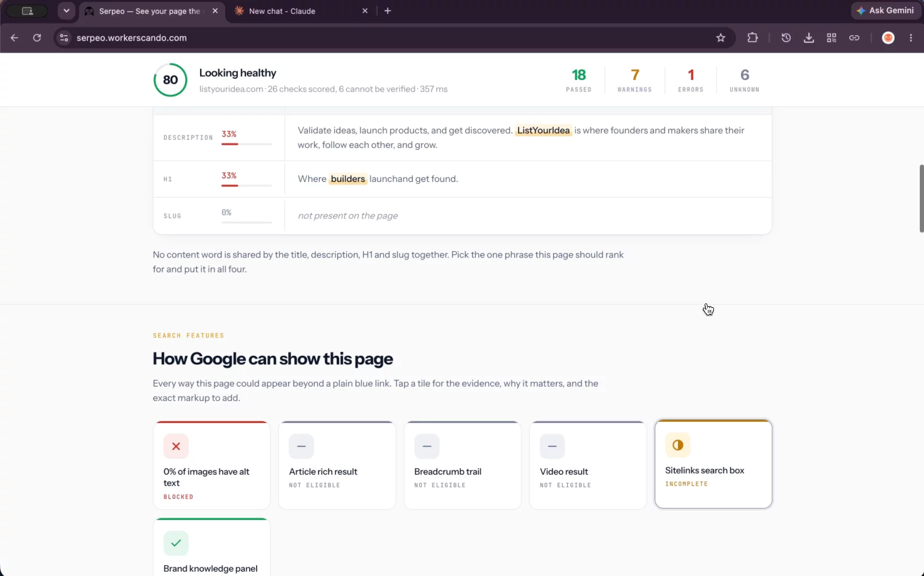924x576 pixels.
Task: Switch to the Serpeo tab
Action: point(149,11)
